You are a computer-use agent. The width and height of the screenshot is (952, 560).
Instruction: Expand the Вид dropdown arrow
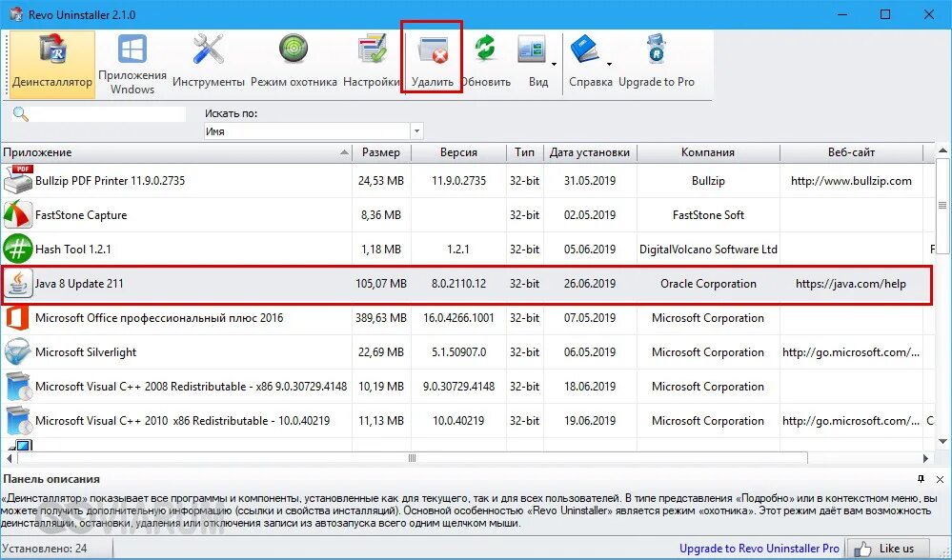[555, 65]
